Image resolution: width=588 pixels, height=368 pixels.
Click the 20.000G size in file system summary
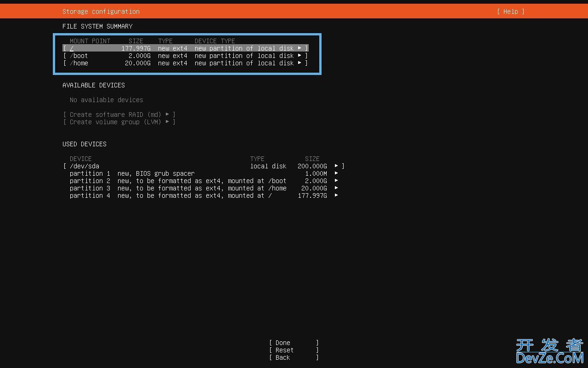(138, 63)
